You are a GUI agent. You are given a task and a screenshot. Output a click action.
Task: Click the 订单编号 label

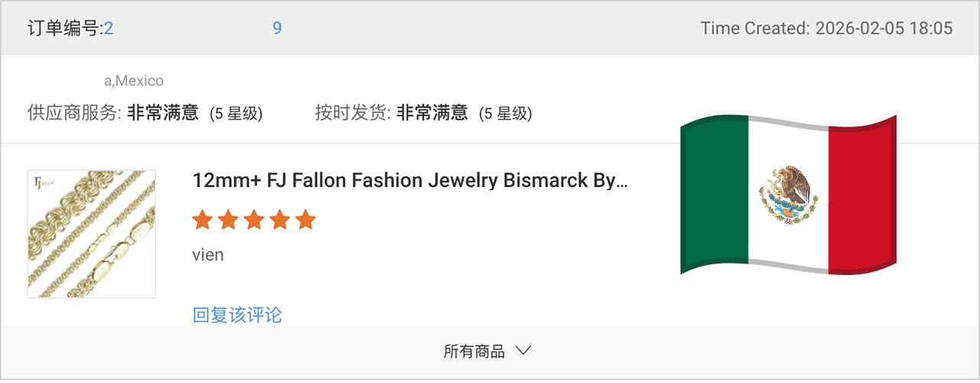(x=65, y=28)
